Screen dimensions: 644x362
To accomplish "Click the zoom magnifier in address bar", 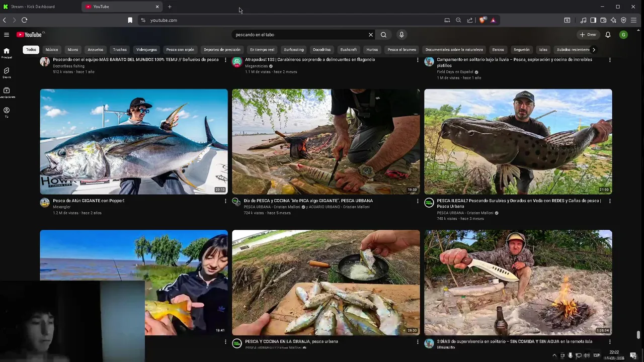I will click(x=458, y=20).
